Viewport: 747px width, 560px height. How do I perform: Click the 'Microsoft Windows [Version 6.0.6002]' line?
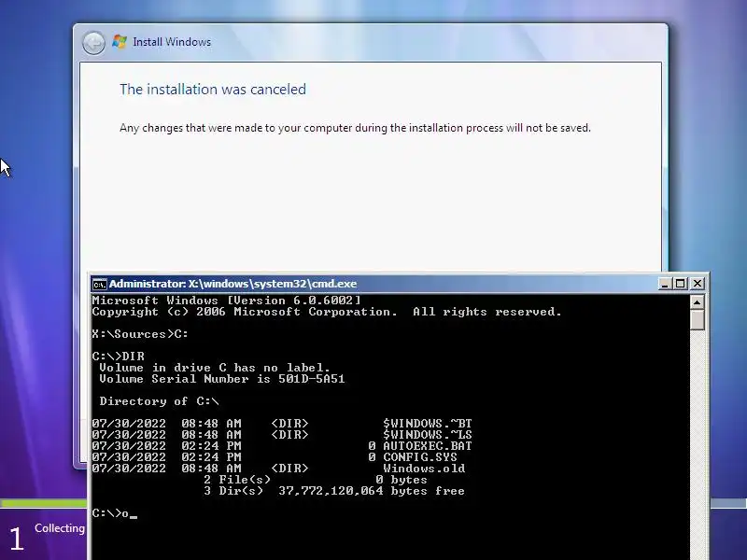[226, 301]
